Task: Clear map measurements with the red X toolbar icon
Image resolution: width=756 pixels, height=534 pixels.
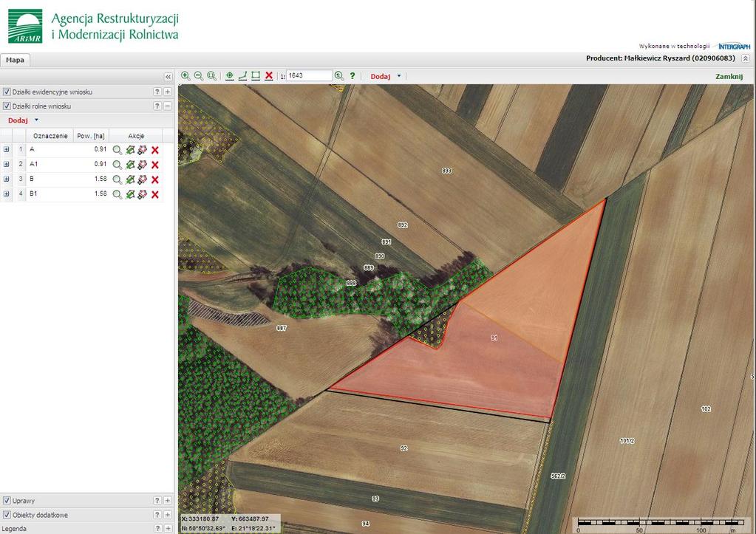Action: pos(269,75)
